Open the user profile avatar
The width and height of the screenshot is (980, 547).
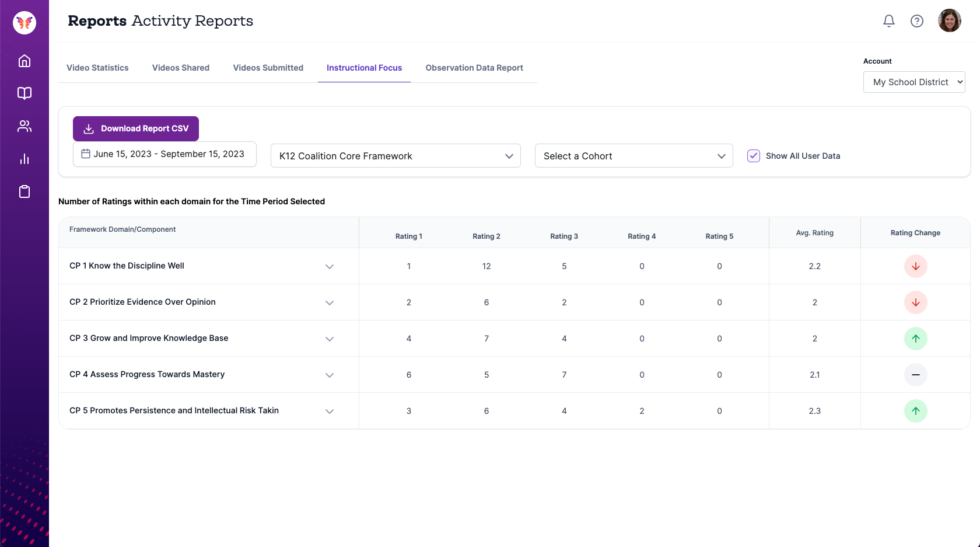949,21
